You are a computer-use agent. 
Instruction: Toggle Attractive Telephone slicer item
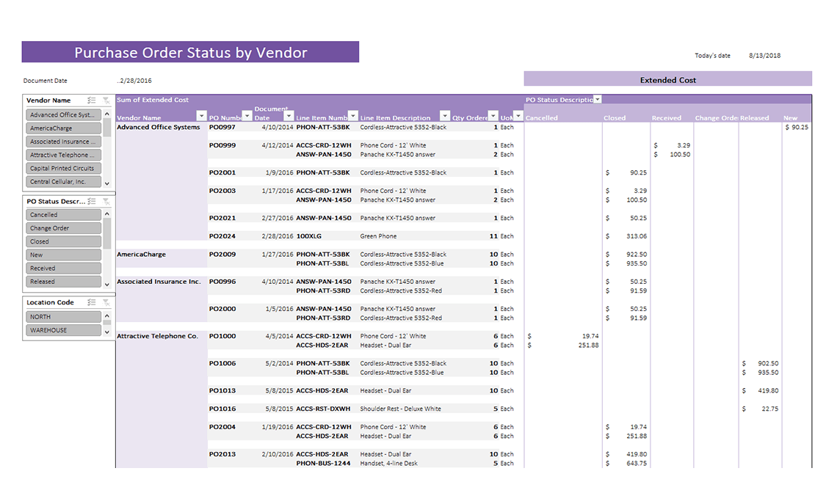[x=64, y=155]
